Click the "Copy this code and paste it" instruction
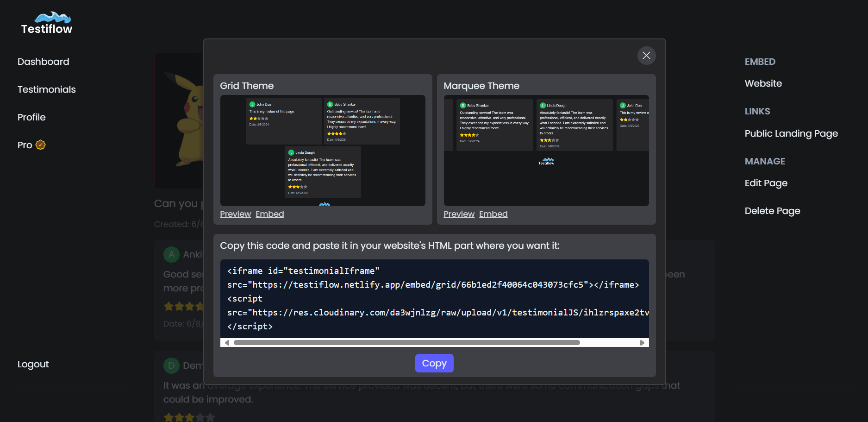Image resolution: width=868 pixels, height=422 pixels. coord(390,246)
